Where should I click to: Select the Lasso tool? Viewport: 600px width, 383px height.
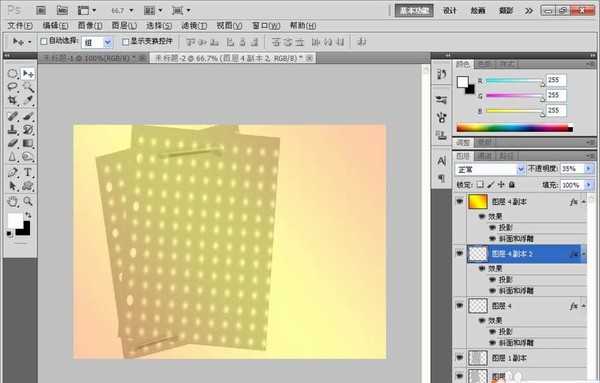tap(13, 87)
